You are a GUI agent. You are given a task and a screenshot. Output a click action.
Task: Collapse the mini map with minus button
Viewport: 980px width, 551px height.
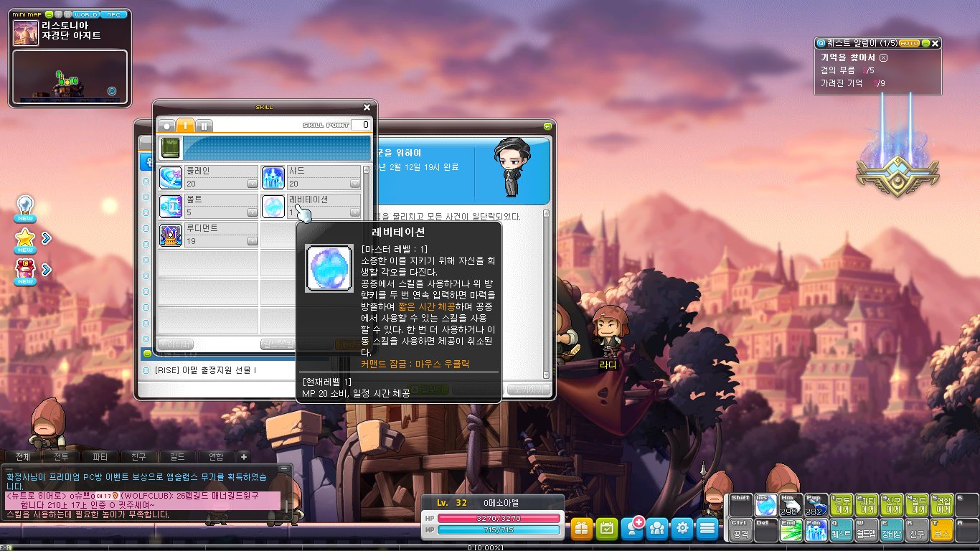pyautogui.click(x=49, y=14)
